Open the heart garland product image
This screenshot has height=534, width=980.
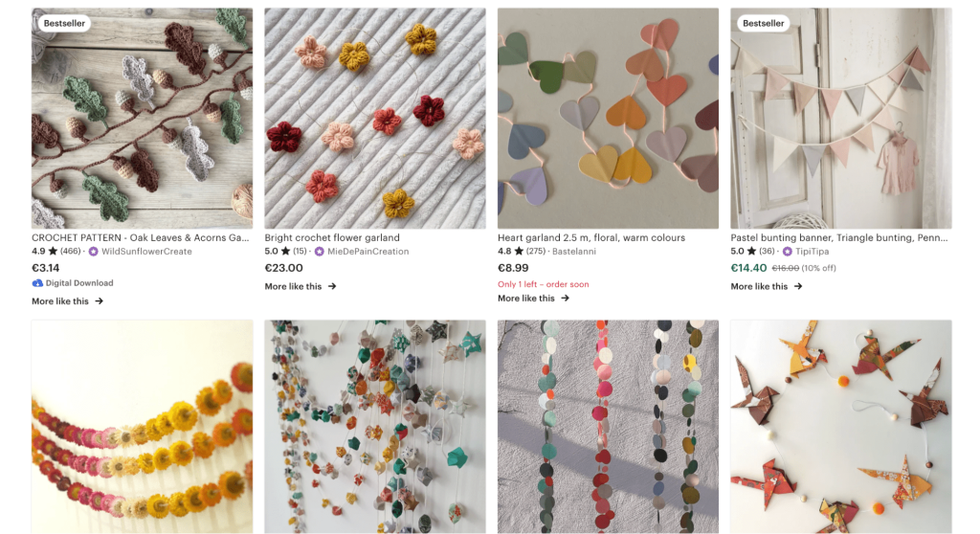click(x=608, y=119)
